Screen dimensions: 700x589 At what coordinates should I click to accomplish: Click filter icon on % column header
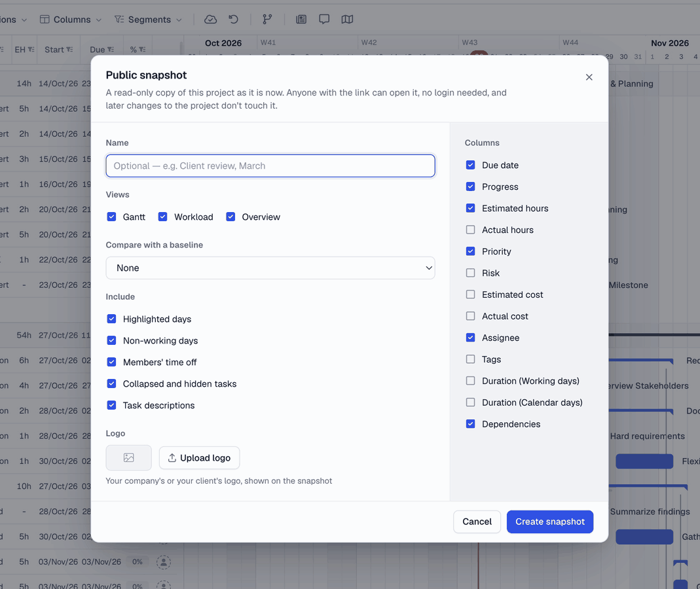pyautogui.click(x=142, y=50)
